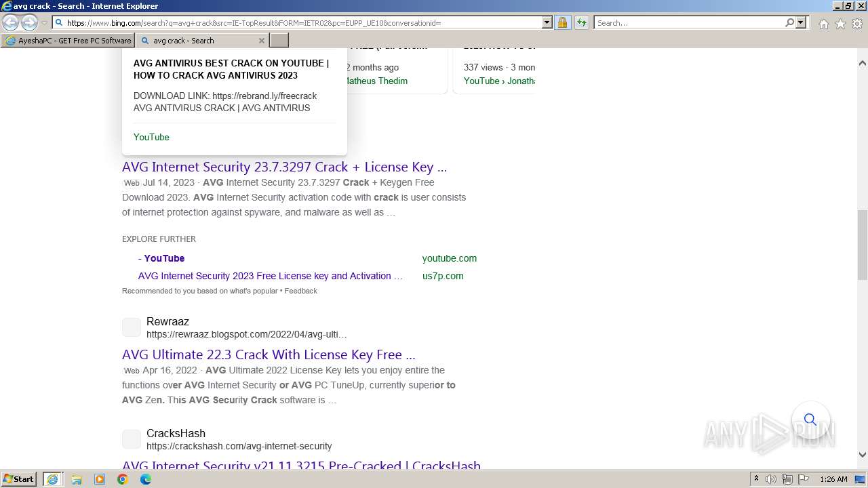Open the Home page icon
Screen dimensions: 868x488
(823, 24)
